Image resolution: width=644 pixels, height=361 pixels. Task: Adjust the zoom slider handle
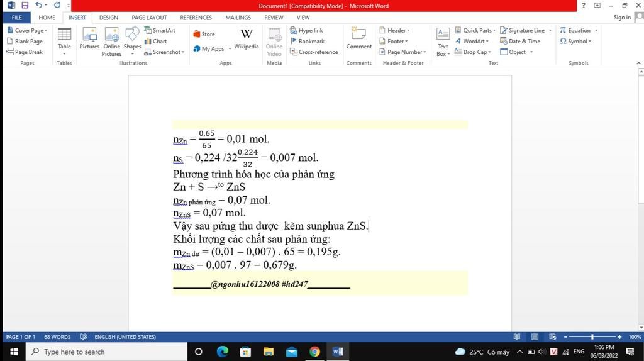[592, 336]
